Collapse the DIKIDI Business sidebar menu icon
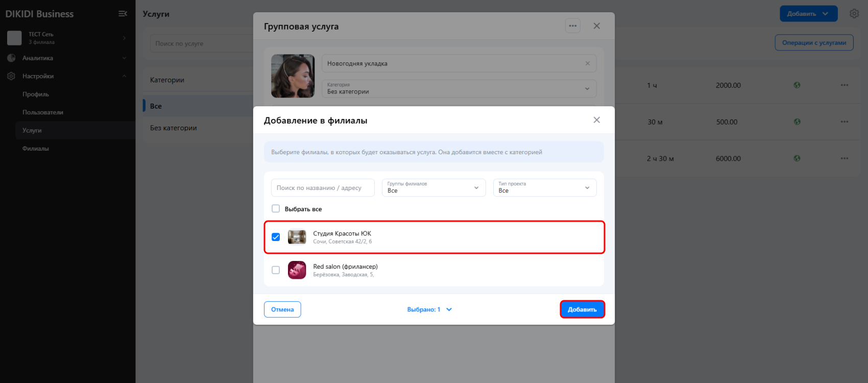Screen dimensions: 868x383 (x=123, y=14)
